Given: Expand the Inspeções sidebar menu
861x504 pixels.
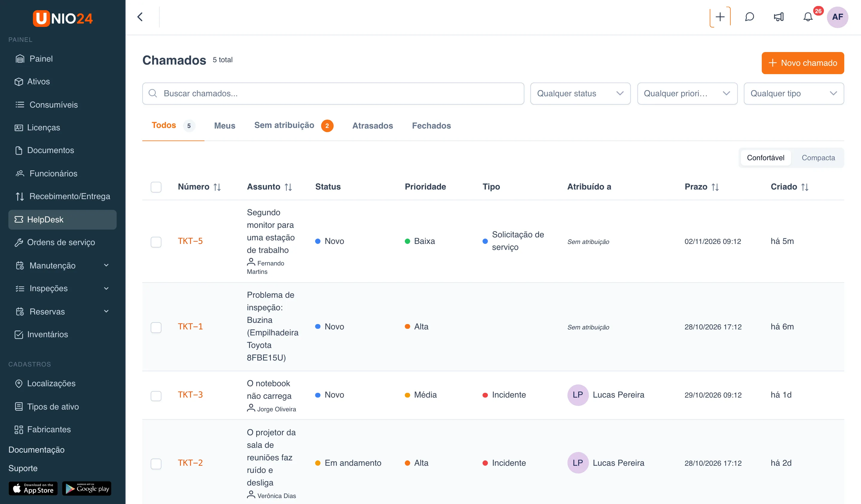Looking at the screenshot, I should 62,288.
